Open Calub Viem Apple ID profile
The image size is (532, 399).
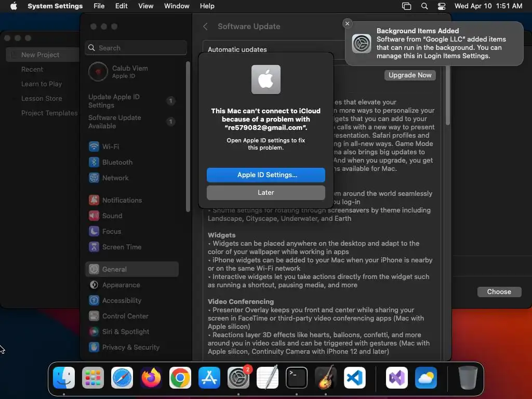[131, 72]
